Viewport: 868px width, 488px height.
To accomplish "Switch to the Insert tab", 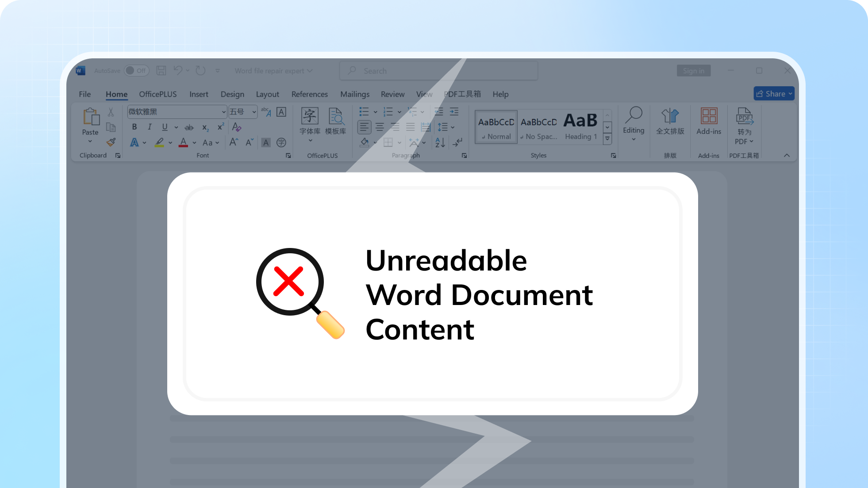I will (199, 94).
